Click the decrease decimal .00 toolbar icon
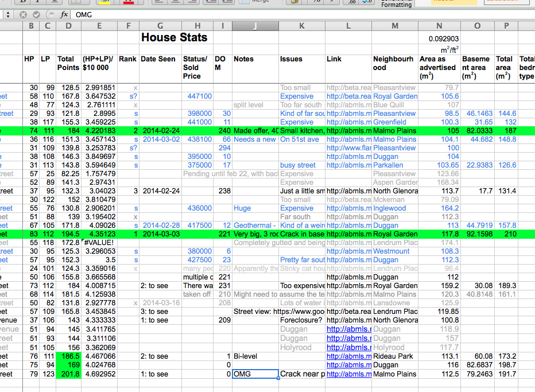 coord(352,2)
